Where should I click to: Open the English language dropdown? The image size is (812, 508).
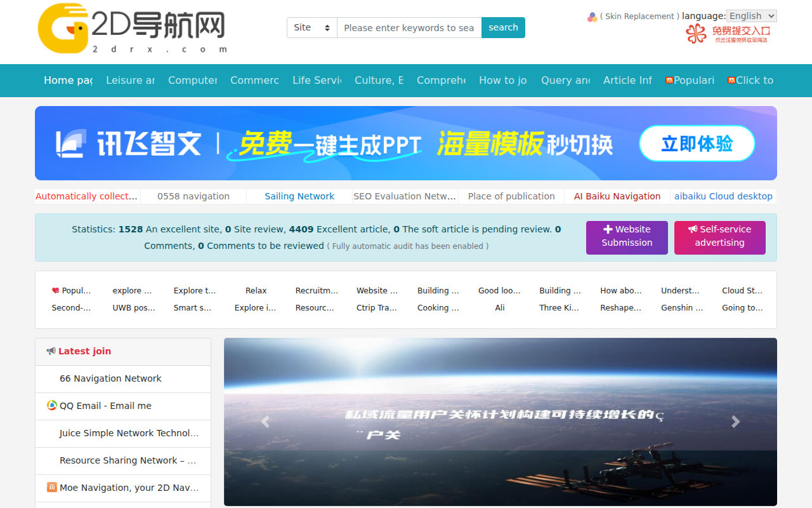tap(751, 17)
